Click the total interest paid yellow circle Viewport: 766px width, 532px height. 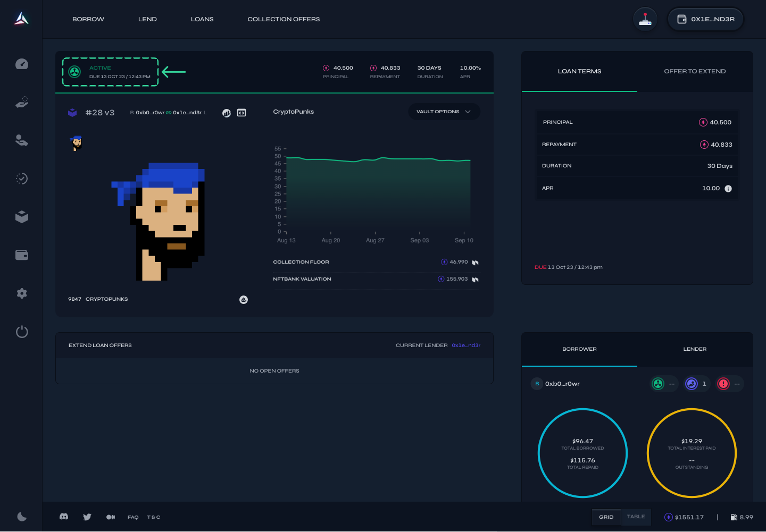coord(692,453)
